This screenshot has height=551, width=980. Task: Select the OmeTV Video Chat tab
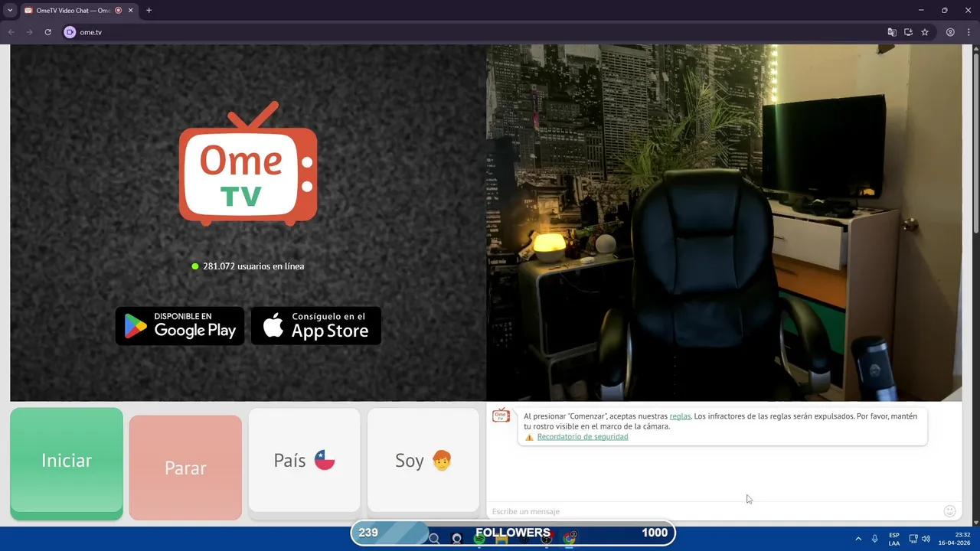[79, 11]
